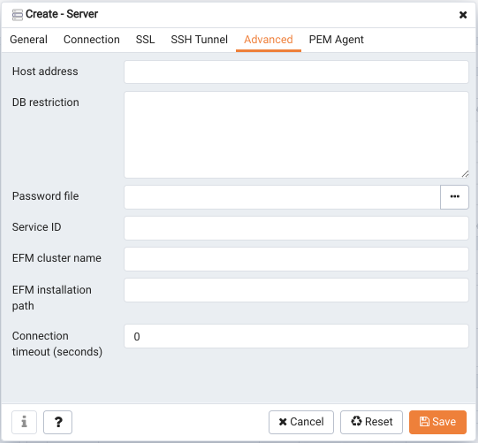Open help with the question mark button
This screenshot has width=478, height=443.
[x=58, y=422]
